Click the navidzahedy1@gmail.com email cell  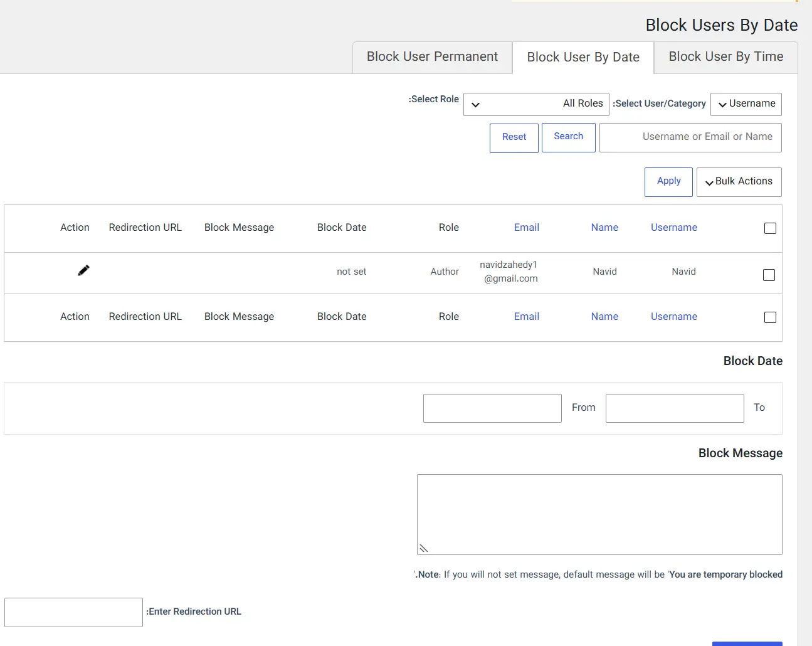click(509, 272)
